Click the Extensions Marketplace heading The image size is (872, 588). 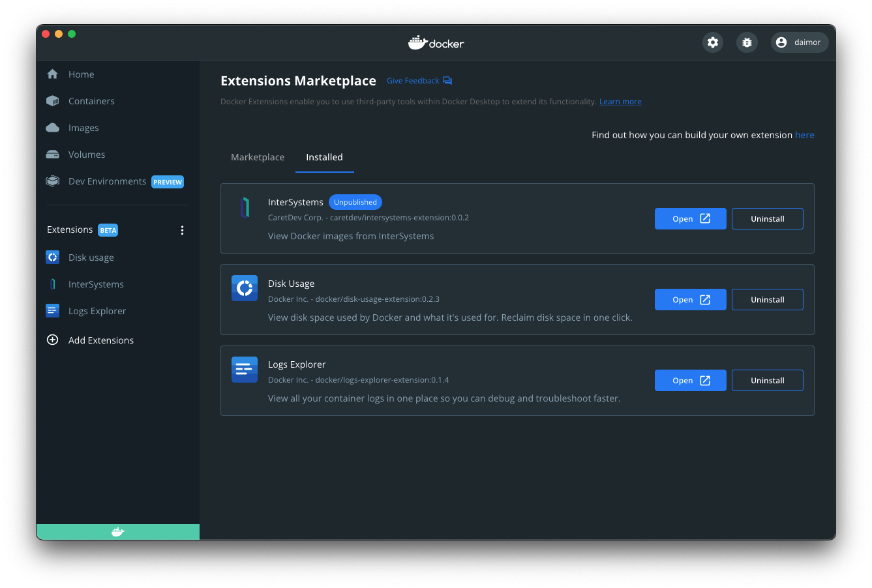coord(298,81)
